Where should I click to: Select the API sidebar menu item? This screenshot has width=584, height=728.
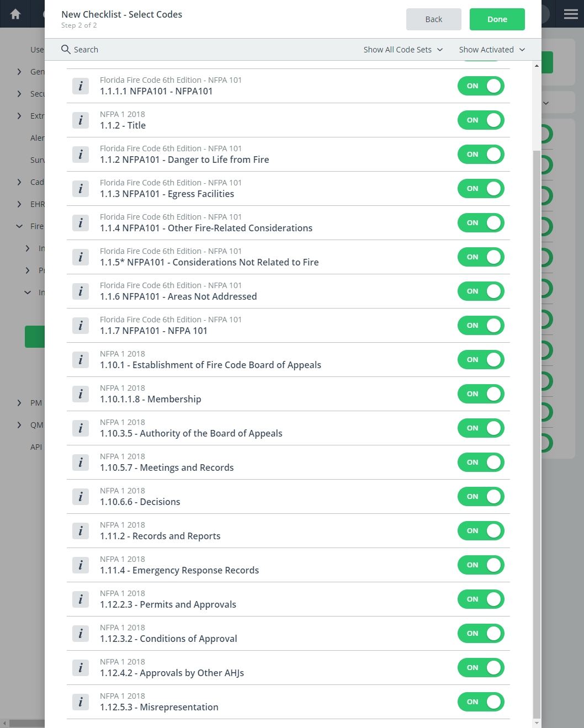coord(36,447)
